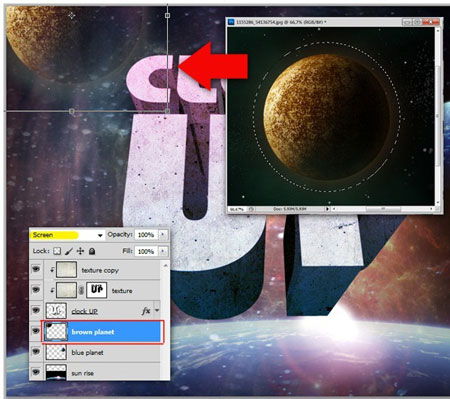Click the brown planet layer thumbnail
450x399 pixels.
(x=56, y=331)
